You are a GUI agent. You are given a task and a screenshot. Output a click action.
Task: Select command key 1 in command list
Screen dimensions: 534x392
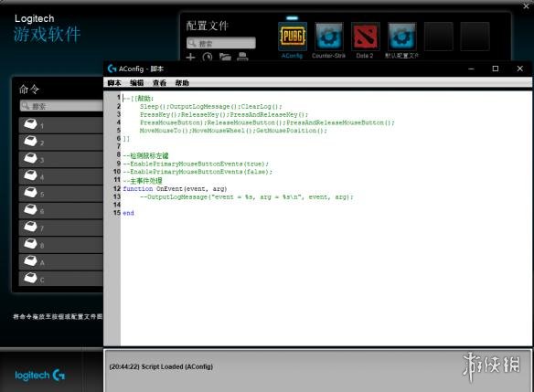pos(60,125)
